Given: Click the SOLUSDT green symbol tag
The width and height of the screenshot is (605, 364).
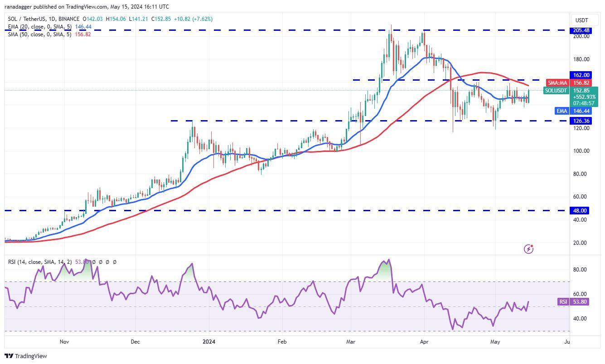Looking at the screenshot, I should pos(556,91).
